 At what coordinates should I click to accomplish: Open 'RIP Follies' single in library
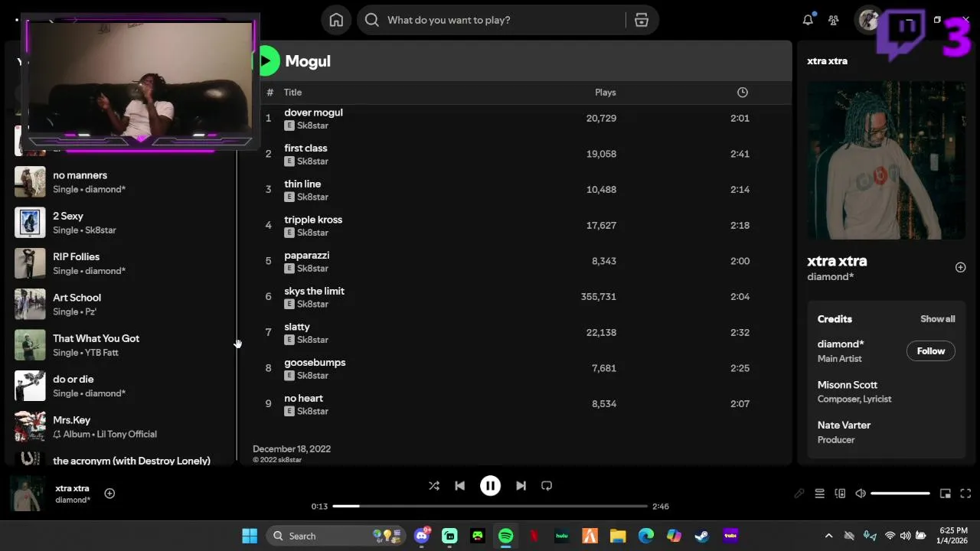122,263
